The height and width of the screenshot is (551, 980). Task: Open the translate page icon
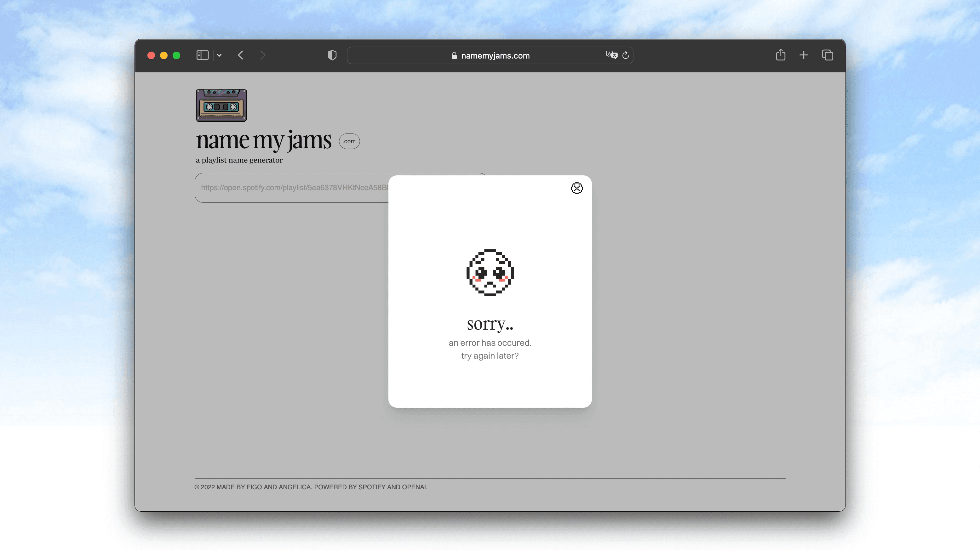(611, 55)
